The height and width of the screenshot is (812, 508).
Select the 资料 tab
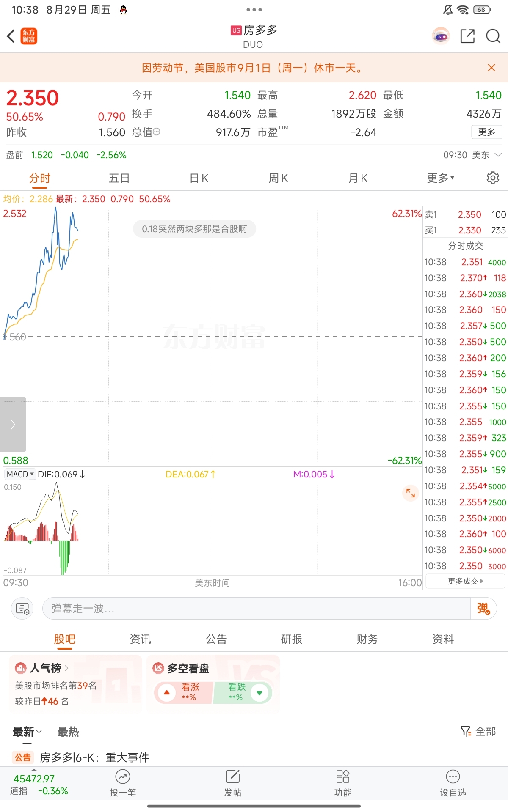[443, 639]
